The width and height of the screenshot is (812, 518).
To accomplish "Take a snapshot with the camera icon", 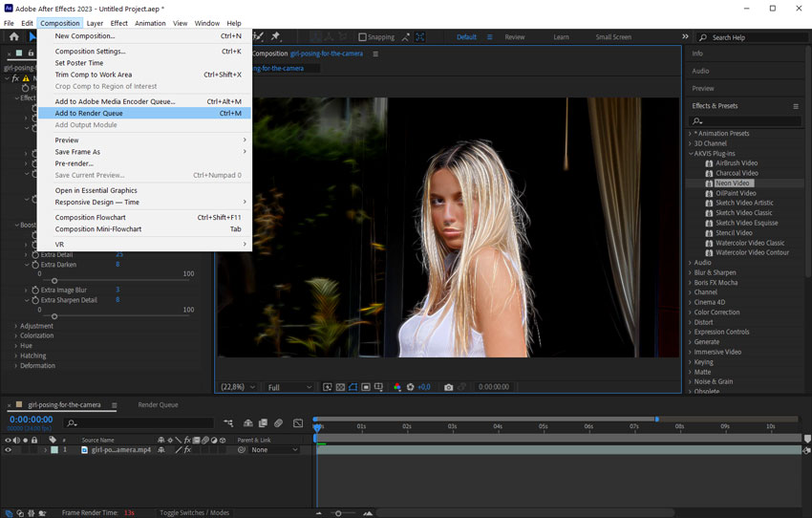I will [x=448, y=387].
